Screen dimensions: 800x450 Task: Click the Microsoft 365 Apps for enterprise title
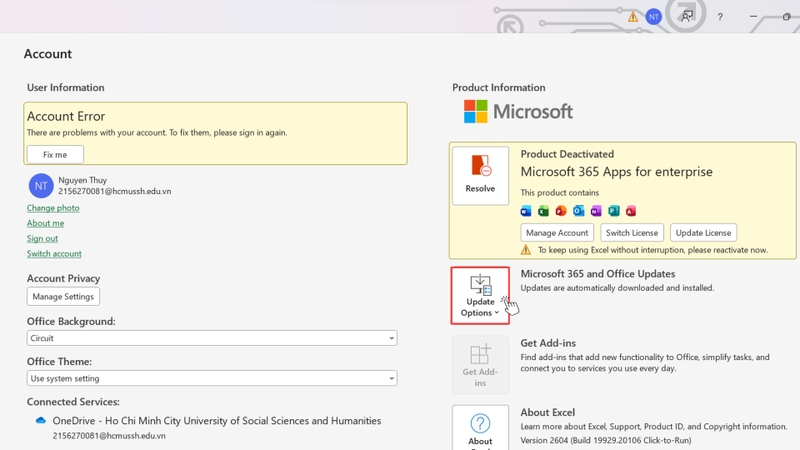pyautogui.click(x=616, y=172)
